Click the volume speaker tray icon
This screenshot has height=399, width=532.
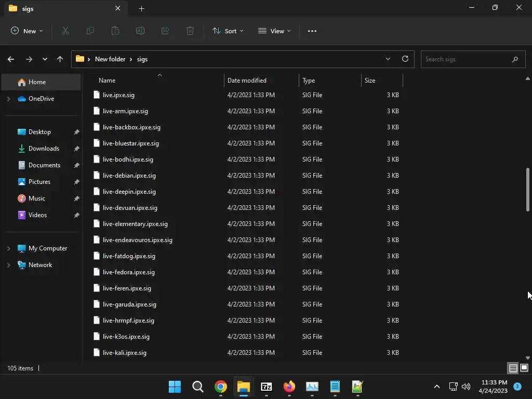pyautogui.click(x=466, y=387)
